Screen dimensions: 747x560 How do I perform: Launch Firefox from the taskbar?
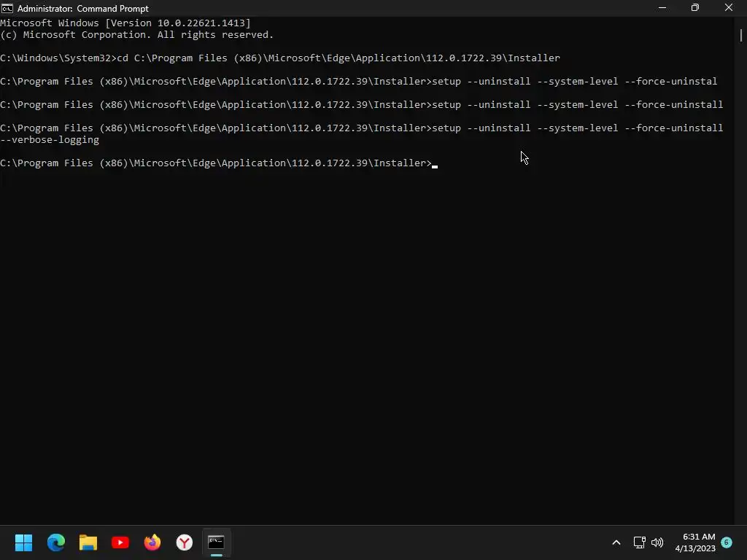point(152,542)
